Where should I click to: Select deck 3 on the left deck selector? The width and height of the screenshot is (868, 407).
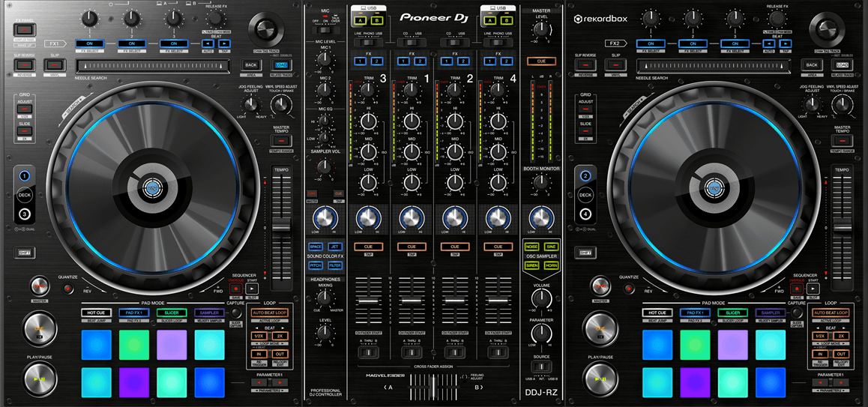(24, 214)
